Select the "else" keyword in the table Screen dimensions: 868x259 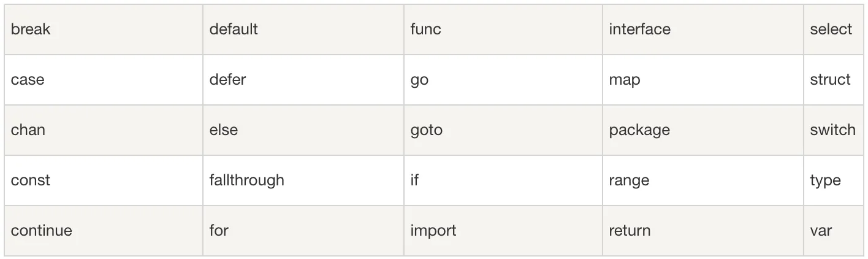point(223,130)
